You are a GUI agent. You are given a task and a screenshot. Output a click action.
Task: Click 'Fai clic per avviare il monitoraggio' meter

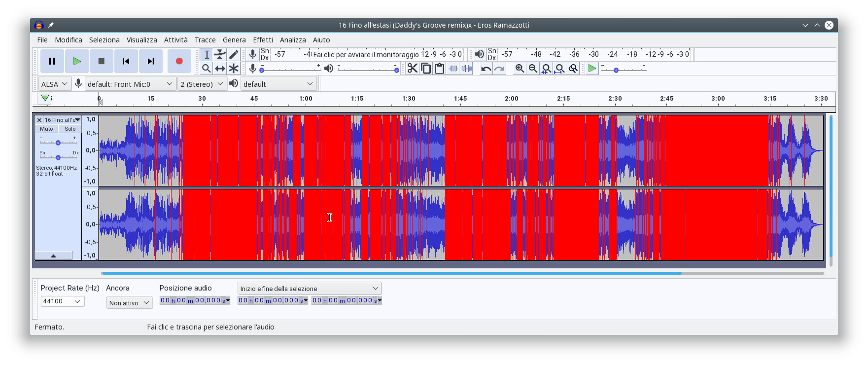click(x=366, y=55)
